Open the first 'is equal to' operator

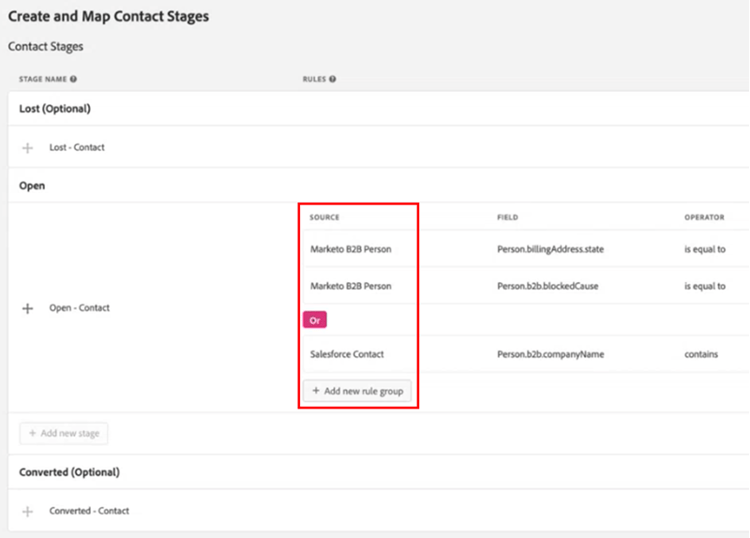click(704, 249)
